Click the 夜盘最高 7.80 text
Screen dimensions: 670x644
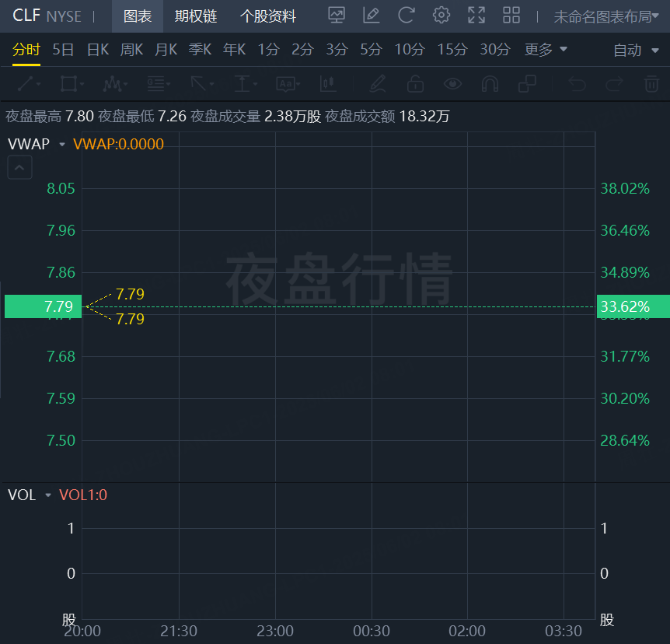[x=50, y=117]
